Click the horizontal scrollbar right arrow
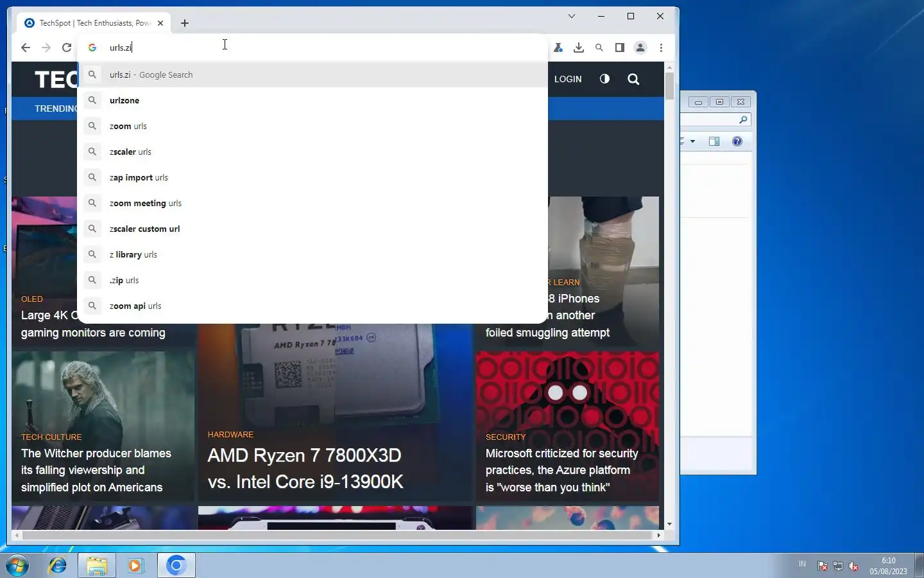This screenshot has height=578, width=924. (658, 535)
